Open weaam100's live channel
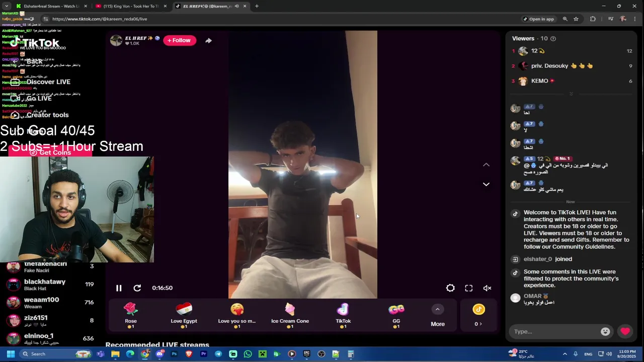The height and width of the screenshot is (362, 644). tap(50, 303)
